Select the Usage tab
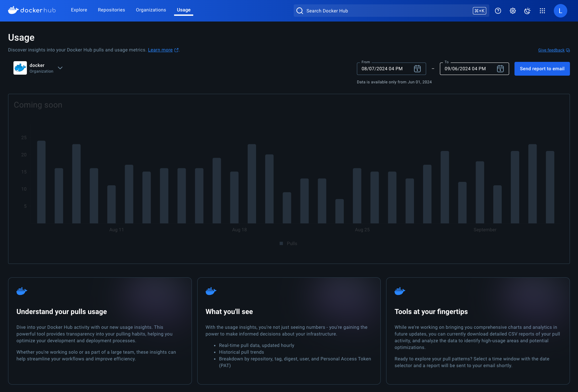 point(183,10)
